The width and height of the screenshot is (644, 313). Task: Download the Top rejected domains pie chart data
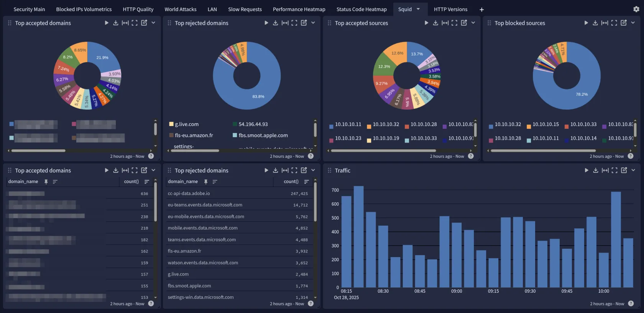pos(275,23)
